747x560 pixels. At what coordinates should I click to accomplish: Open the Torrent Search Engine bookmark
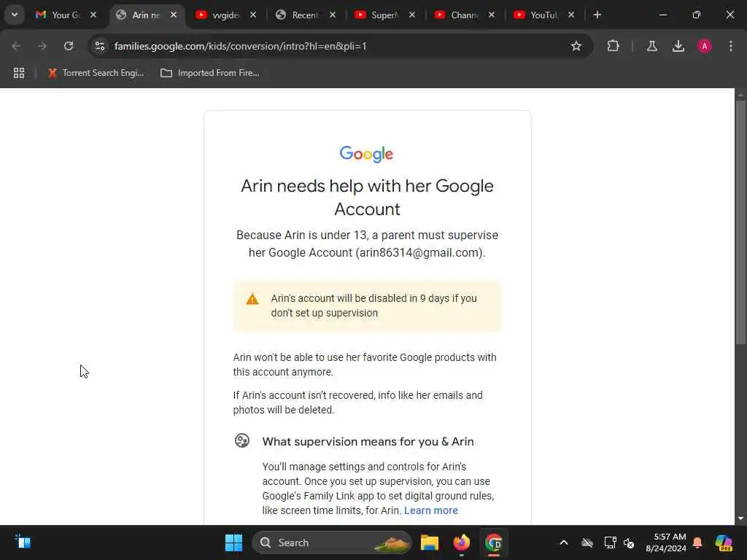click(x=96, y=73)
